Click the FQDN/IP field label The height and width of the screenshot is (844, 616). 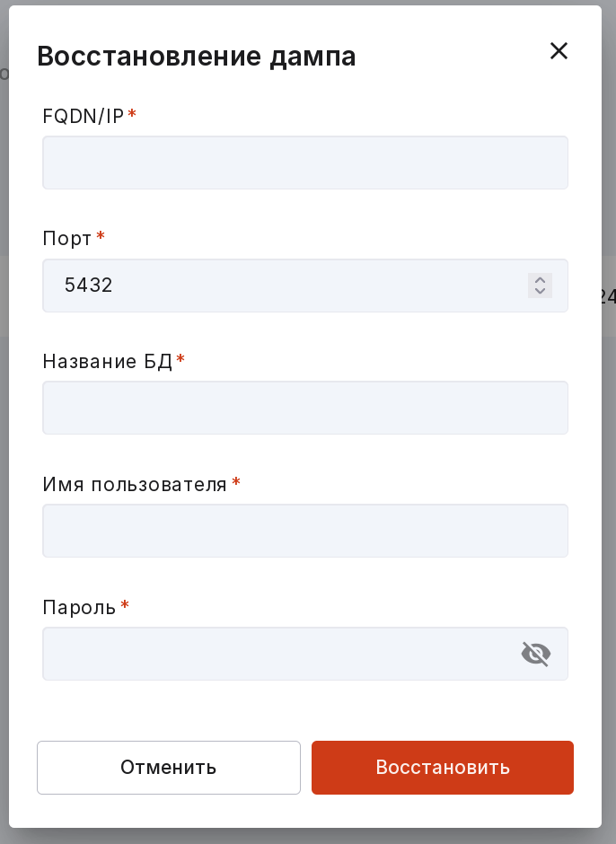click(x=84, y=116)
